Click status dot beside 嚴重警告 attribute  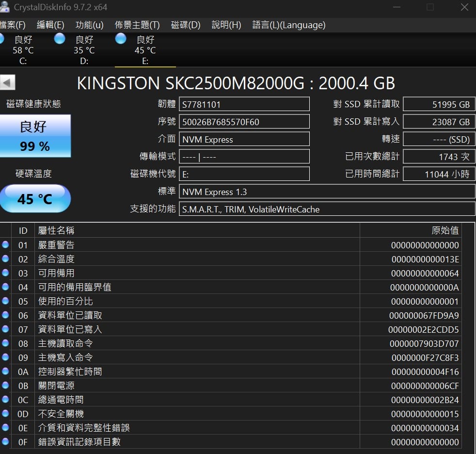coord(5,245)
